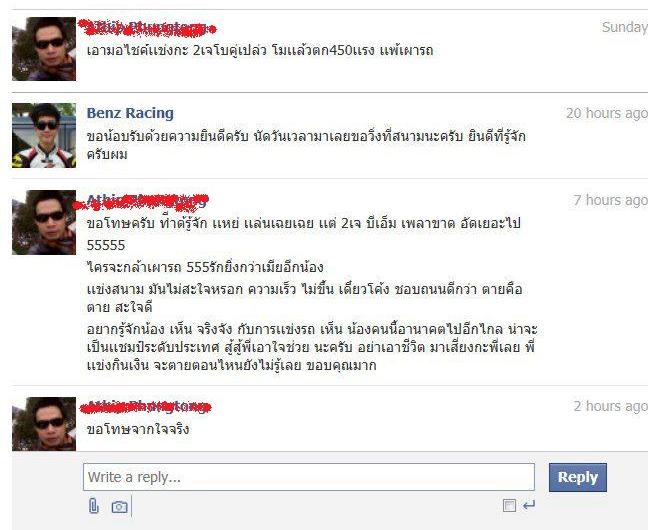Click the Benz Racing message text
Screen dimensions: 664x530
pos(306,145)
